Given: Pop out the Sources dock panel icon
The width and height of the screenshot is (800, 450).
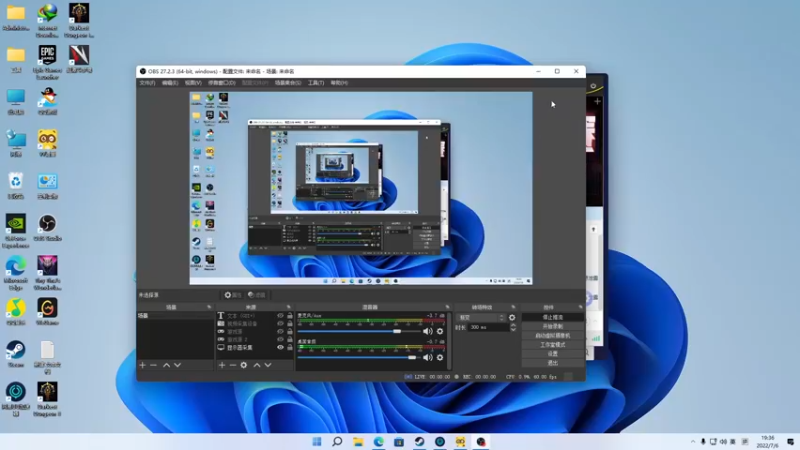Looking at the screenshot, I should point(288,307).
